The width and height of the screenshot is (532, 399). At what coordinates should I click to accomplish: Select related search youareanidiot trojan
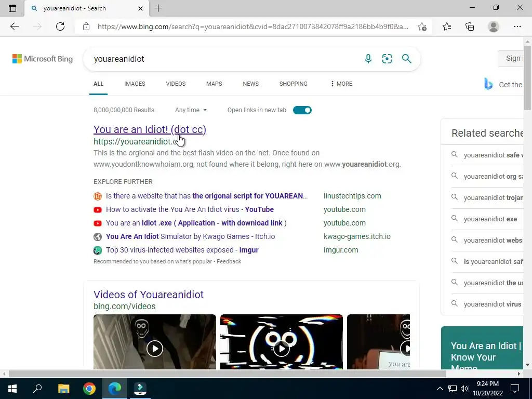click(494, 197)
